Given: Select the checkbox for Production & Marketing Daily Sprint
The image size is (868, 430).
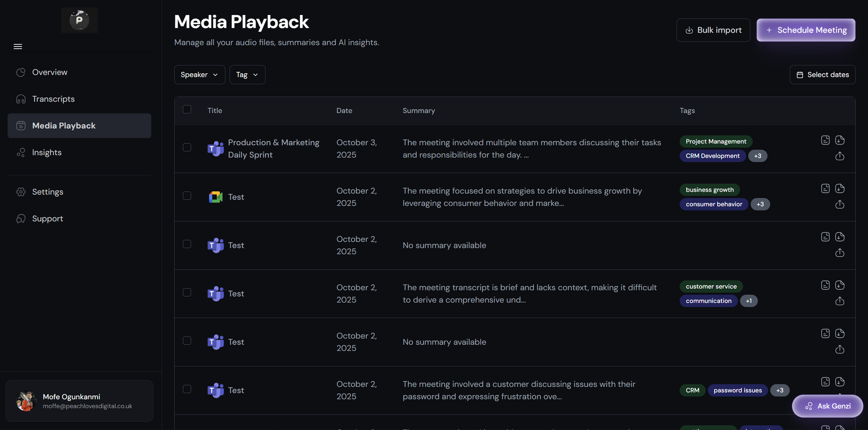Looking at the screenshot, I should point(187,147).
